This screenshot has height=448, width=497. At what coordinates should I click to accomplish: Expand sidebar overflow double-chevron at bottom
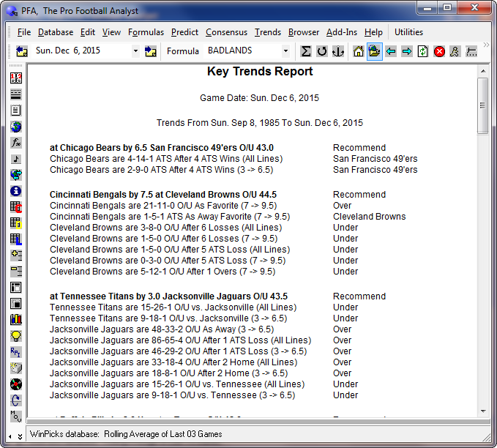(x=20, y=436)
